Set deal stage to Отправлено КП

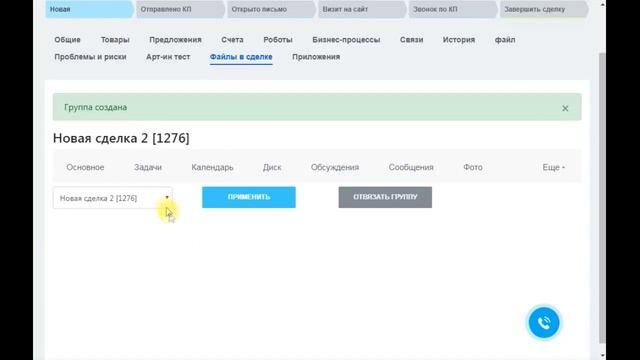pos(180,9)
